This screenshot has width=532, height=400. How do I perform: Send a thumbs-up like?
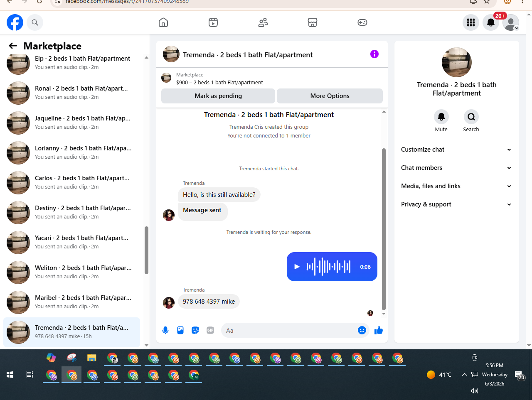[x=379, y=330]
